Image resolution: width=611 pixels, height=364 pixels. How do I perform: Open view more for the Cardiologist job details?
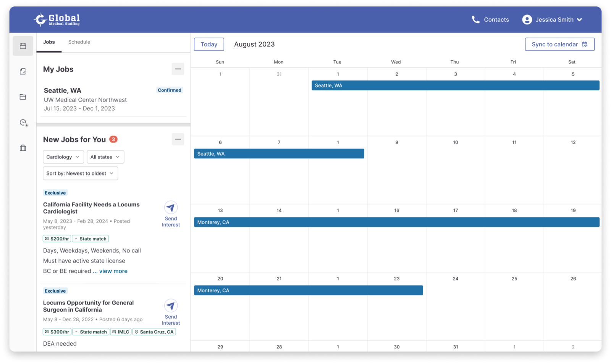tap(113, 271)
